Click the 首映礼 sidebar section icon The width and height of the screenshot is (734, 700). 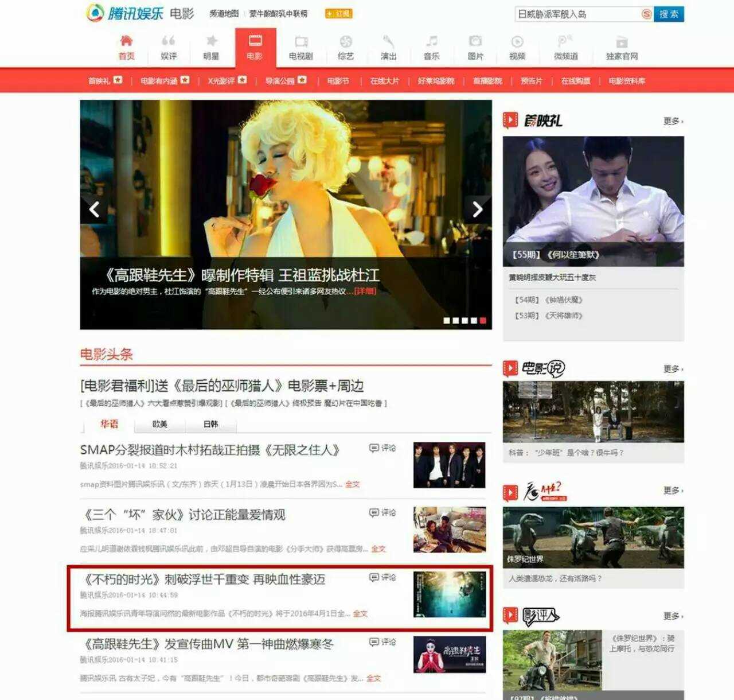(x=510, y=120)
